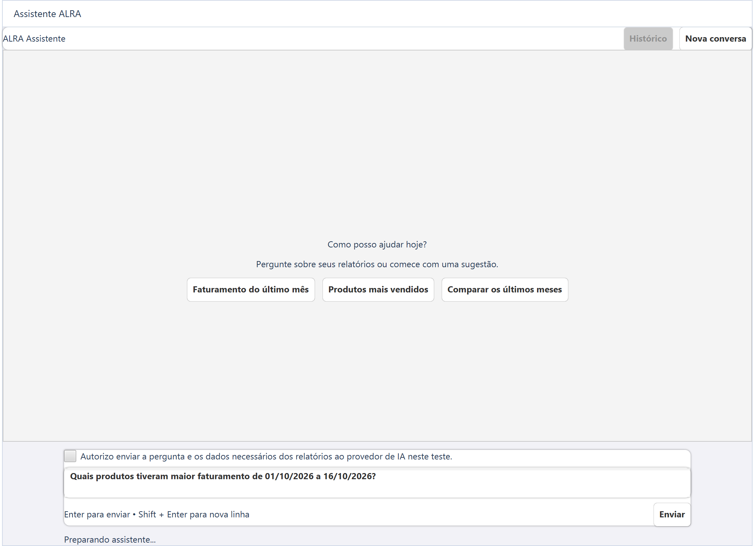Click the Preparando assistente... status text
The width and height of the screenshot is (756, 546).
pos(110,540)
